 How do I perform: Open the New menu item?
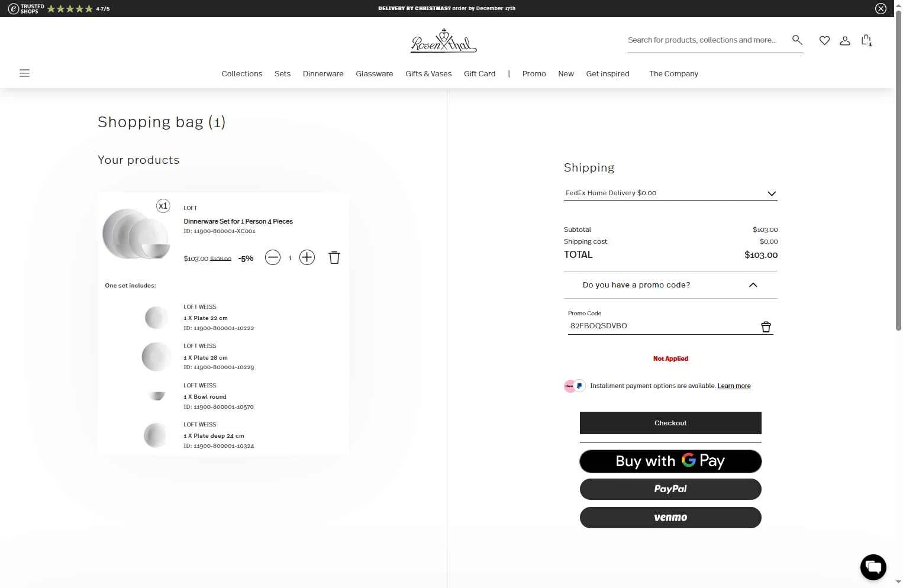[566, 73]
